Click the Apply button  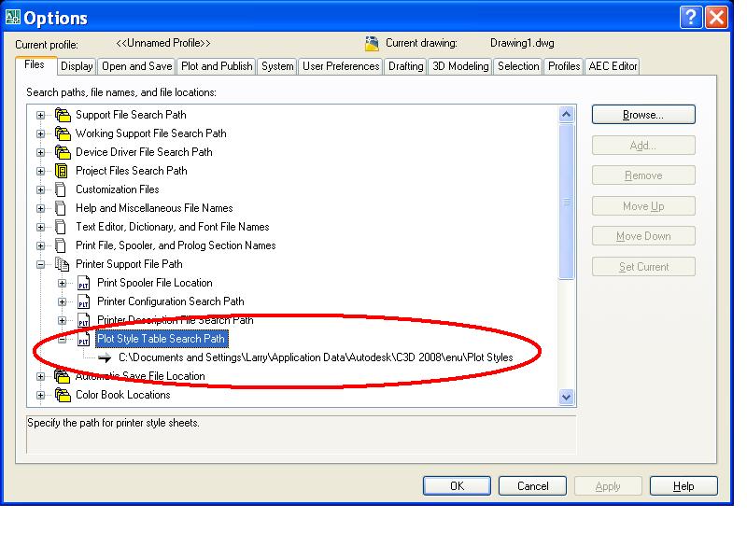point(608,485)
